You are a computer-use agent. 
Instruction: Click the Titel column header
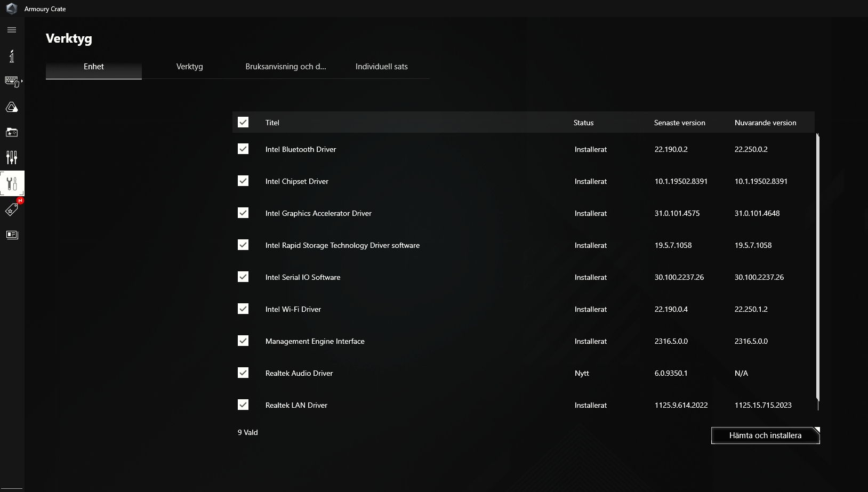click(x=272, y=123)
